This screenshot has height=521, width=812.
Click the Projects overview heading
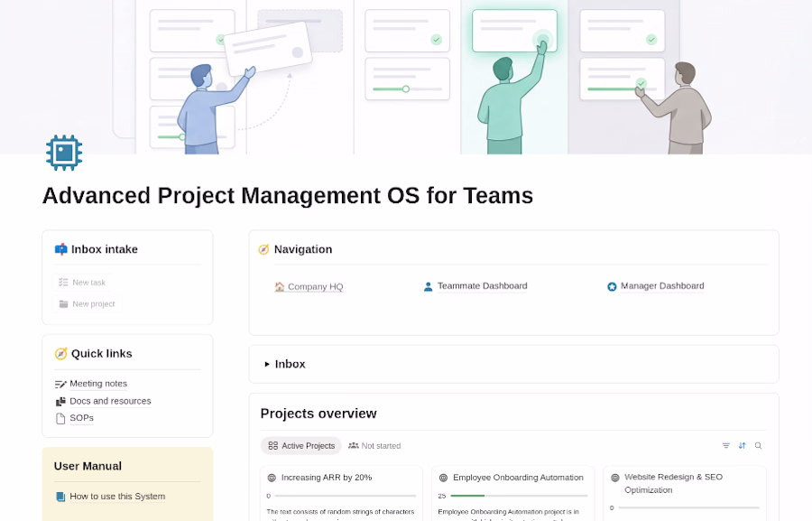point(318,414)
